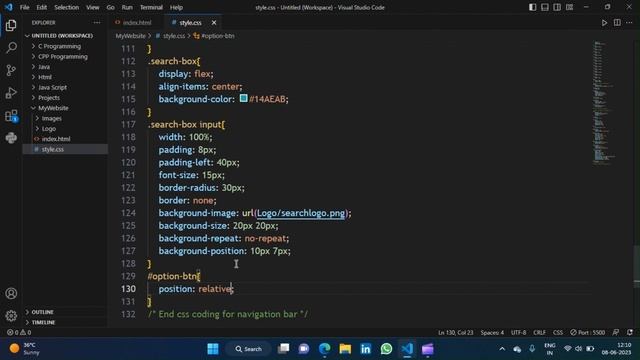Open the Logo/searchlogo.png url link
This screenshot has height=360, width=640.
301,213
